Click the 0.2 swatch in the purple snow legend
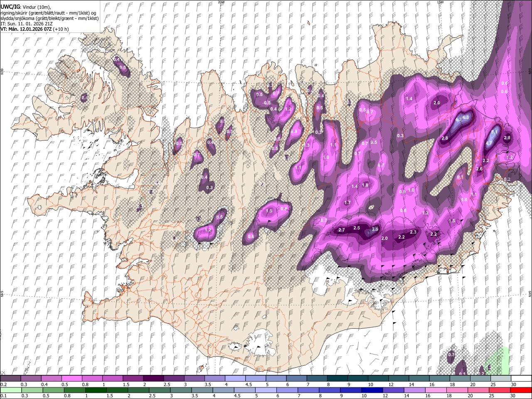532x399 pixels. pos(10,379)
